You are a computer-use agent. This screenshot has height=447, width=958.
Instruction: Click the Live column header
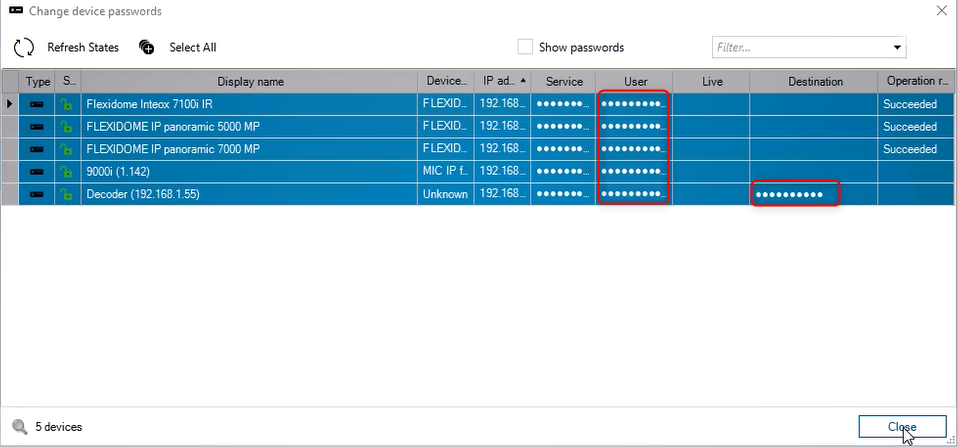point(712,81)
